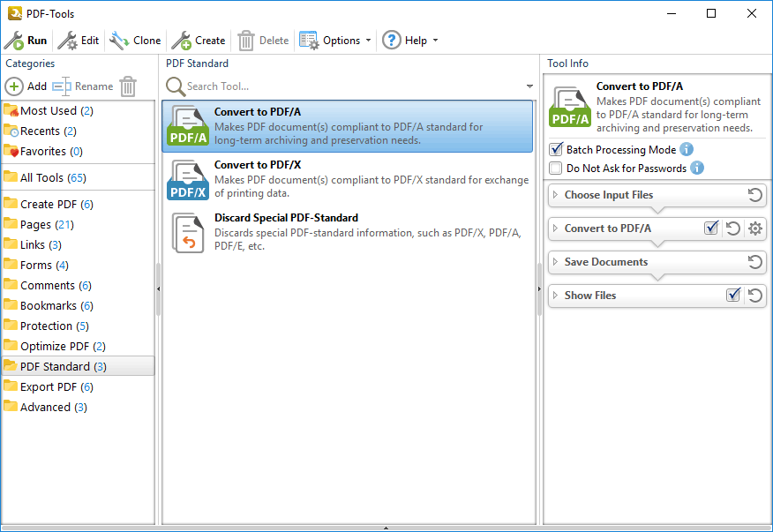
Task: Open the Options menu
Action: [x=334, y=41]
